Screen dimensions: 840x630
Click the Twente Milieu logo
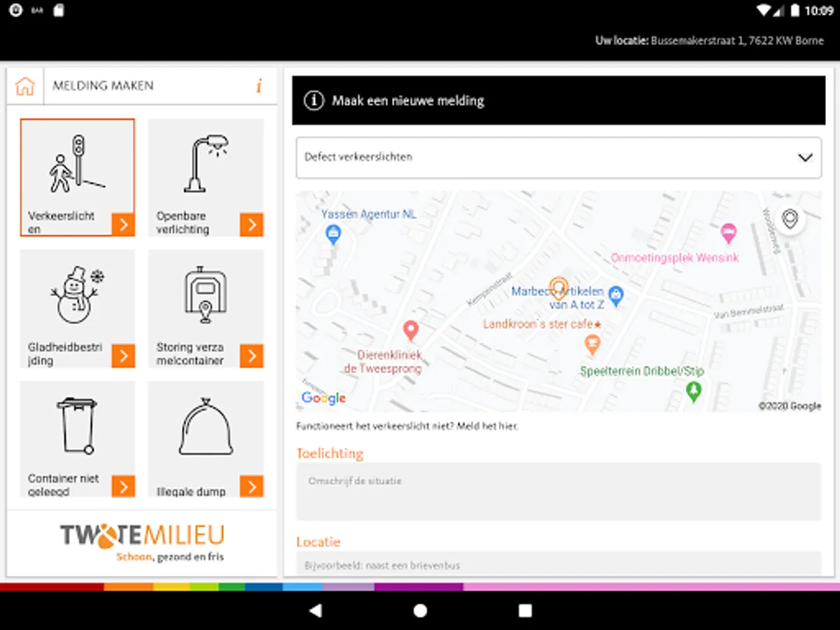click(x=142, y=542)
